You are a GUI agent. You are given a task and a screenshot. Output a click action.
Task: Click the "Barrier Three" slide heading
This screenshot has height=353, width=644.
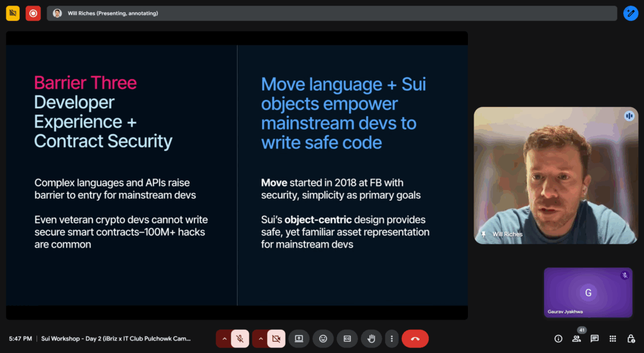86,82
